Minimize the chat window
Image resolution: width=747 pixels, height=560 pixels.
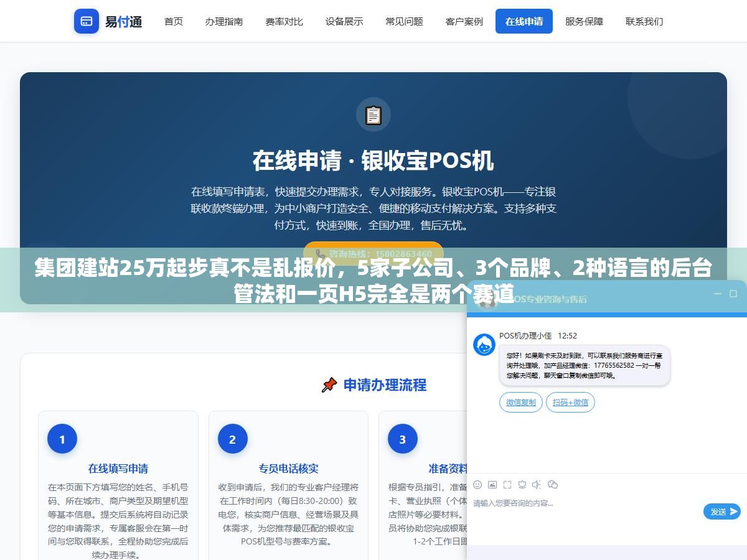pos(718,294)
